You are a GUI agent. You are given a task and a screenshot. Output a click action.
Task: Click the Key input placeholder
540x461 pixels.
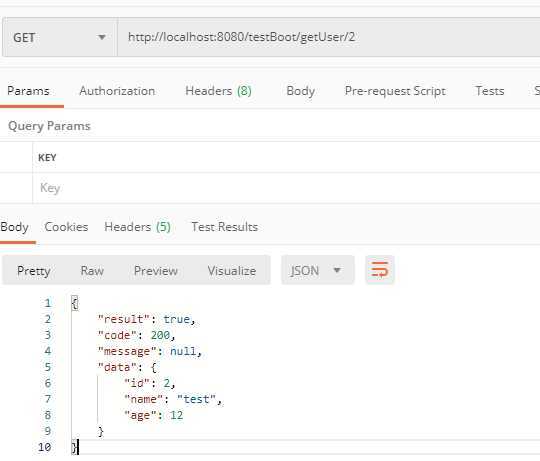50,188
